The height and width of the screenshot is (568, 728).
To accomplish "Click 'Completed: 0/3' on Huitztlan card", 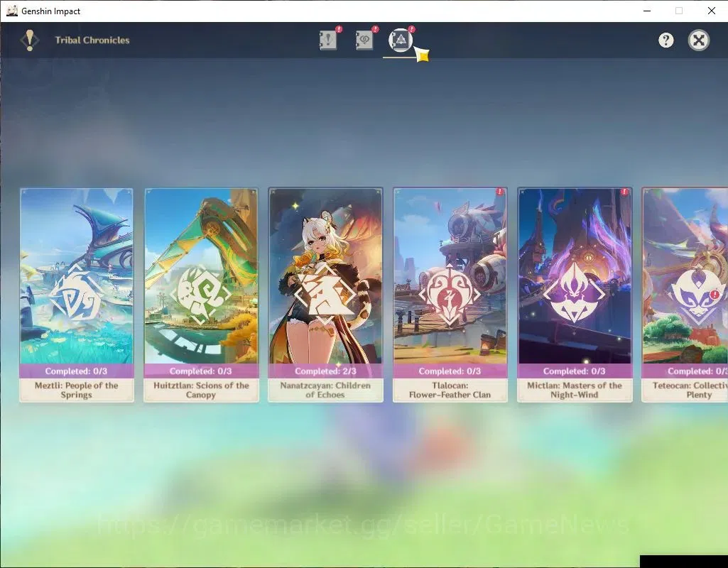I will (200, 371).
